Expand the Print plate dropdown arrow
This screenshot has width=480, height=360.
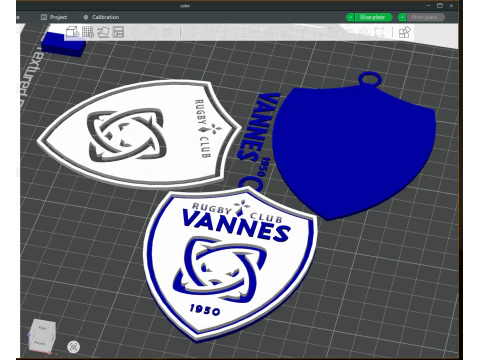click(x=402, y=17)
